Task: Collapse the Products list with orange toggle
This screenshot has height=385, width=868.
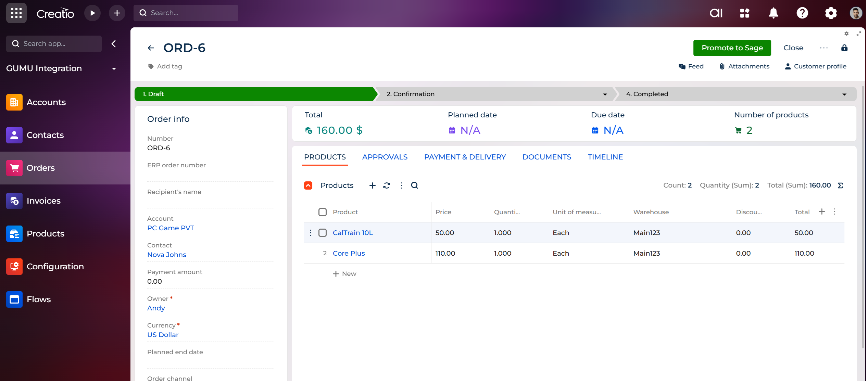Action: (308, 185)
